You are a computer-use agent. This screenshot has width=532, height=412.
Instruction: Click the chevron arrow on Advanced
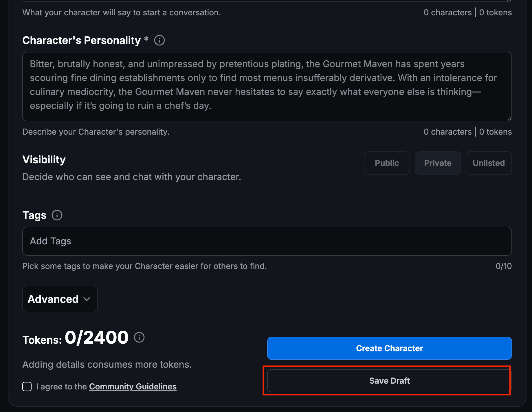pos(87,299)
